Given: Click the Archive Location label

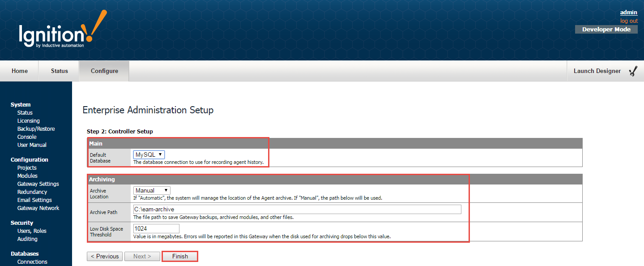Looking at the screenshot, I should click(x=99, y=193).
